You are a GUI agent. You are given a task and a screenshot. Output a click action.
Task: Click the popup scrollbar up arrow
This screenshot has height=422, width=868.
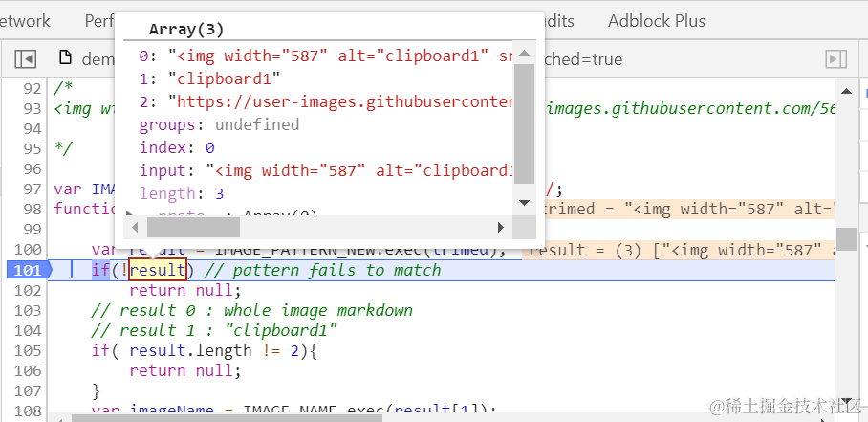[524, 54]
